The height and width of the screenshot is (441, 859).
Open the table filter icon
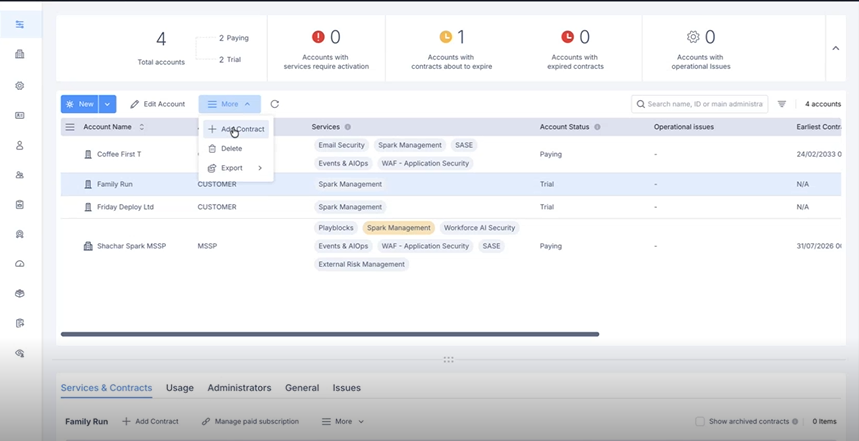coord(782,104)
